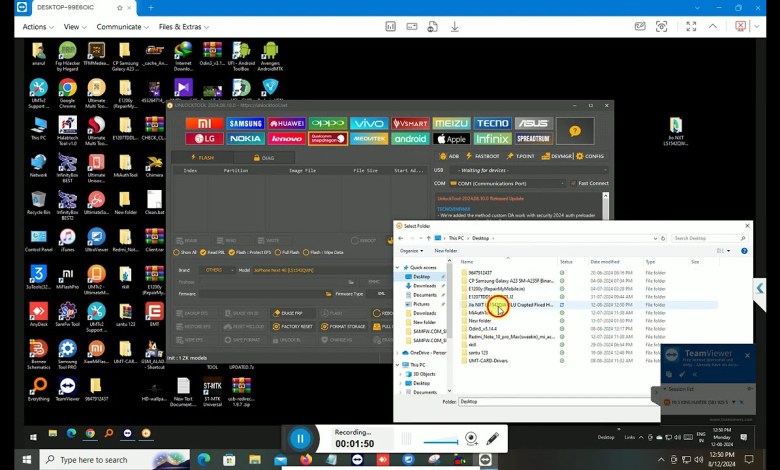The image size is (780, 470).
Task: Pick the Spreadtrum brand tile
Action: click(x=533, y=139)
